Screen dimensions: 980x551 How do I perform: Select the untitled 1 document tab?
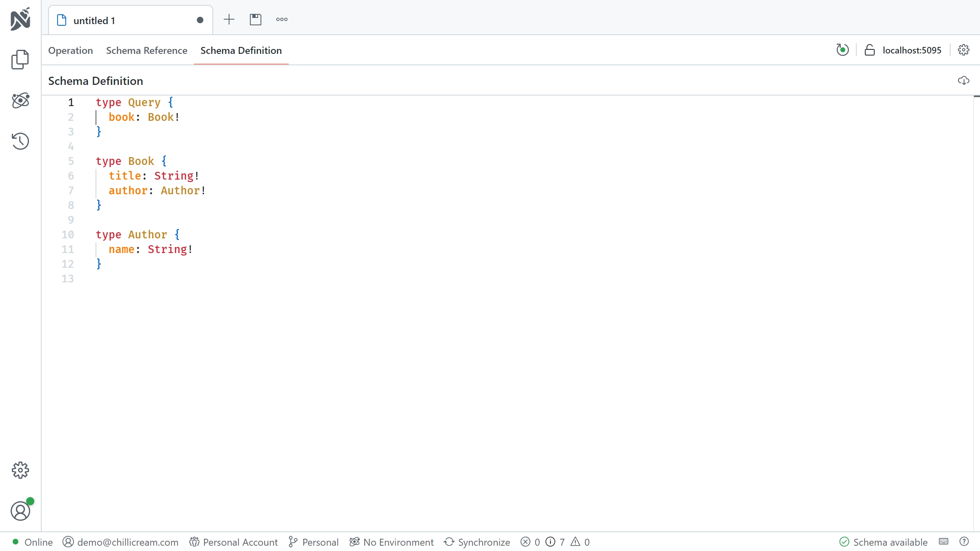coord(131,20)
